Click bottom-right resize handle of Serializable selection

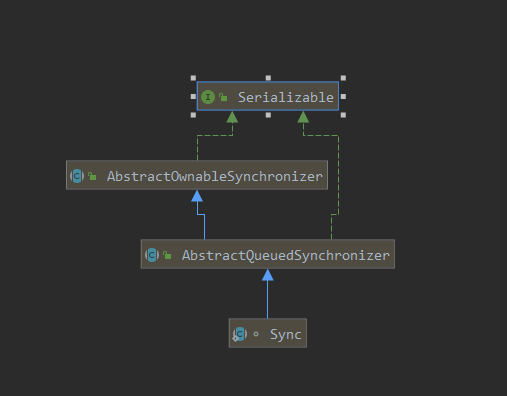343,115
